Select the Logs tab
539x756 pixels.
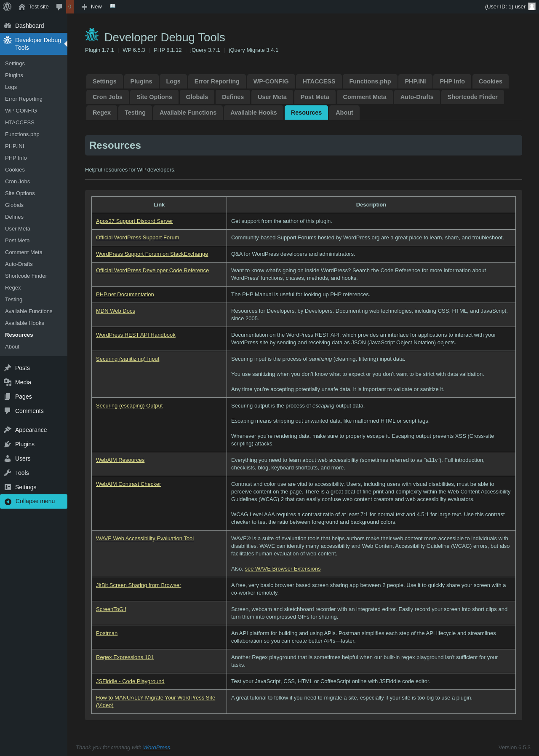[173, 81]
